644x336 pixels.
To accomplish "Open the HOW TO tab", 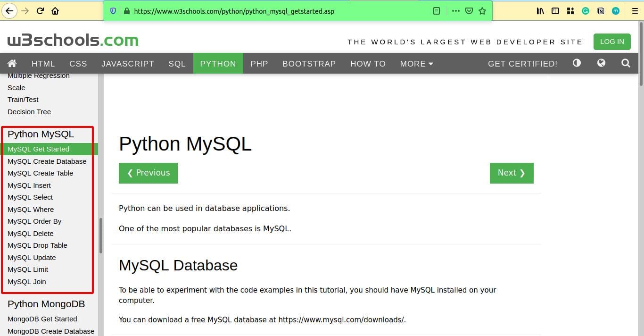I will coord(368,64).
